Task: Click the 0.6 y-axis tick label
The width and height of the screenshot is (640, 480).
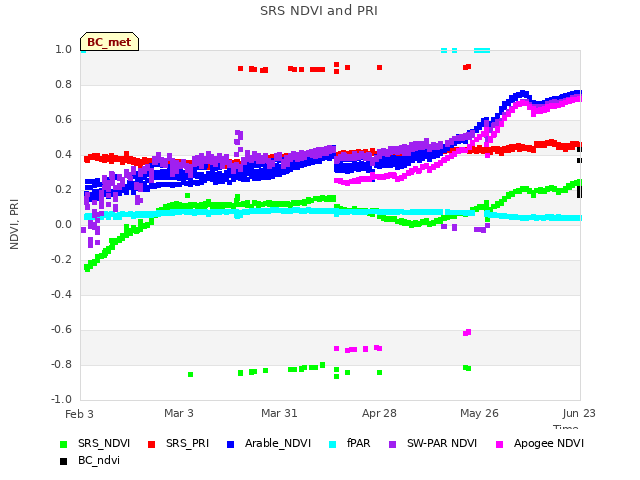Action: coord(63,120)
